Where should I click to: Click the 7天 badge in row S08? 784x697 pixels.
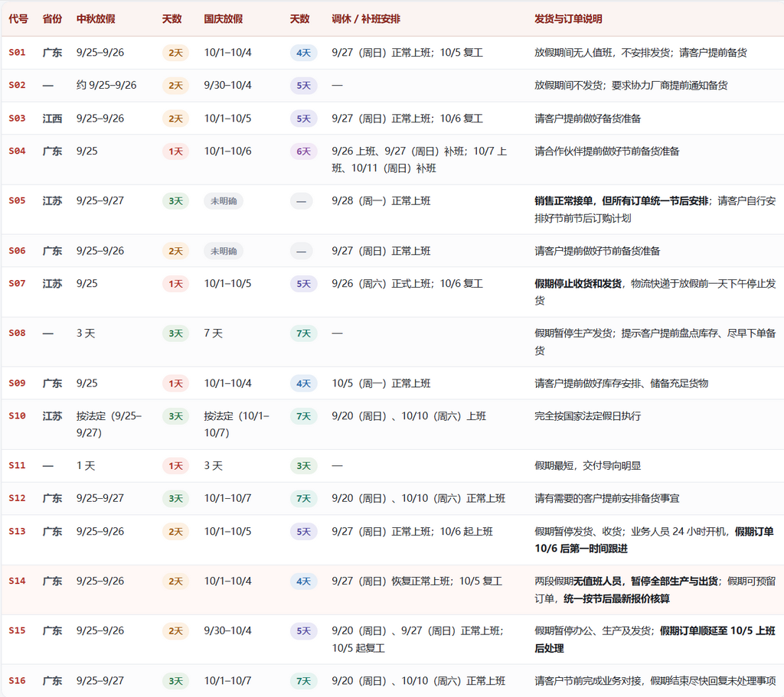303,334
